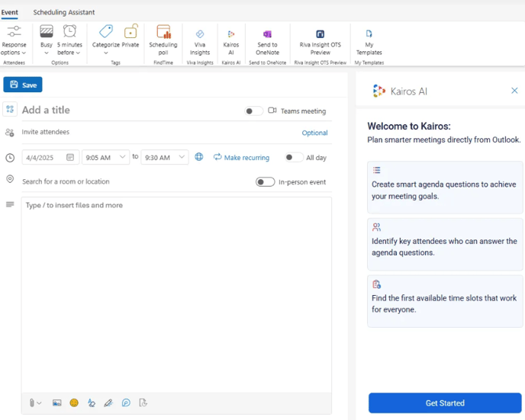Expand the Categorize dropdown chevron
The width and height of the screenshot is (525, 420).
pos(106,53)
